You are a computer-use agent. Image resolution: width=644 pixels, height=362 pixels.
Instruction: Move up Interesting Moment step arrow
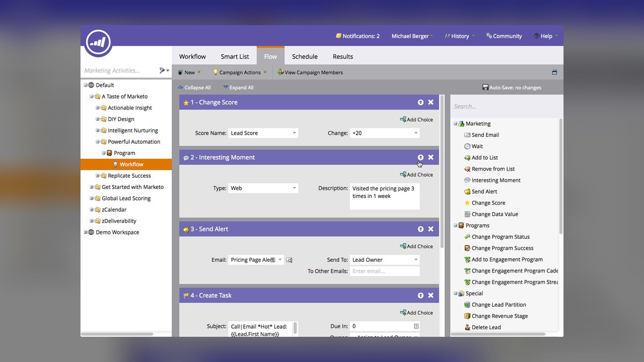point(421,158)
